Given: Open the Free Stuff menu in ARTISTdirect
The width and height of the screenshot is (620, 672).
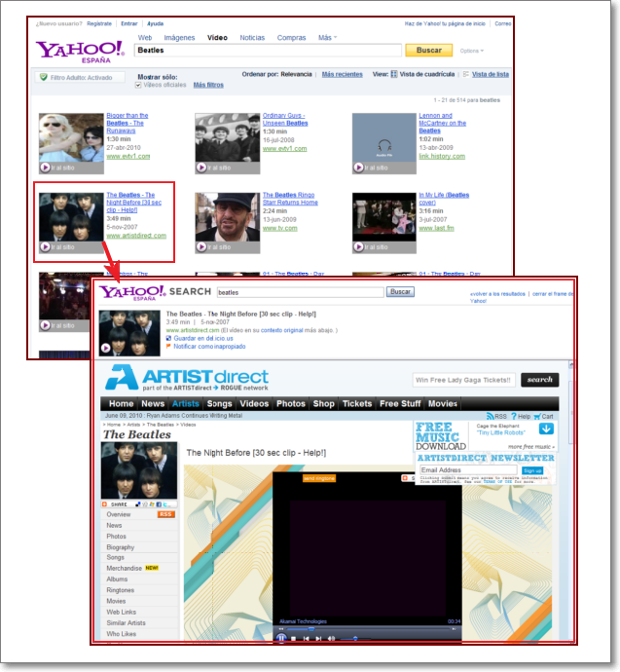Looking at the screenshot, I should click(400, 404).
